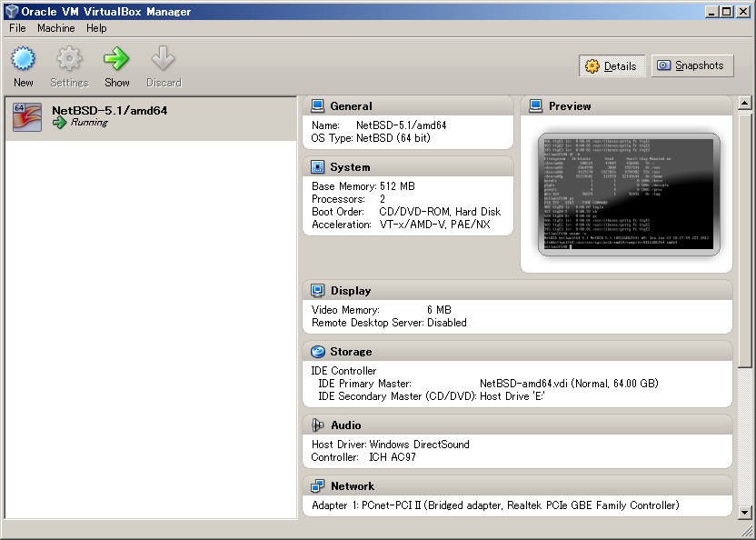
Task: Click the System chip icon
Action: point(318,167)
